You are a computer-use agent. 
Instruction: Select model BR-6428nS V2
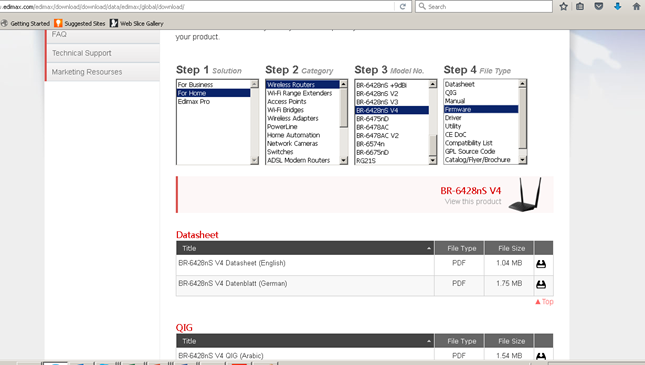(x=392, y=93)
